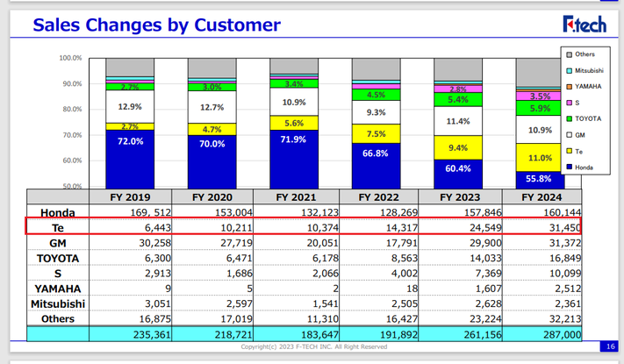Click the Others gray legend swatch
Image resolution: width=624 pixels, height=364 pixels.
[569, 54]
